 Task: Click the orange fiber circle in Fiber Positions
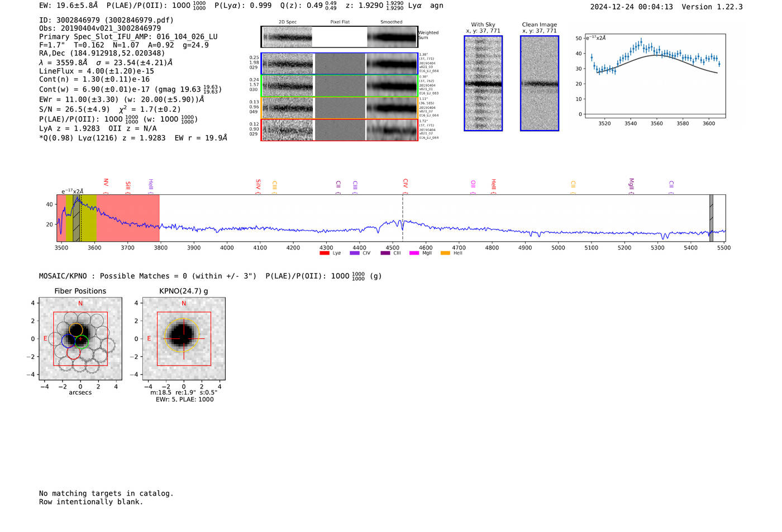[x=76, y=329]
